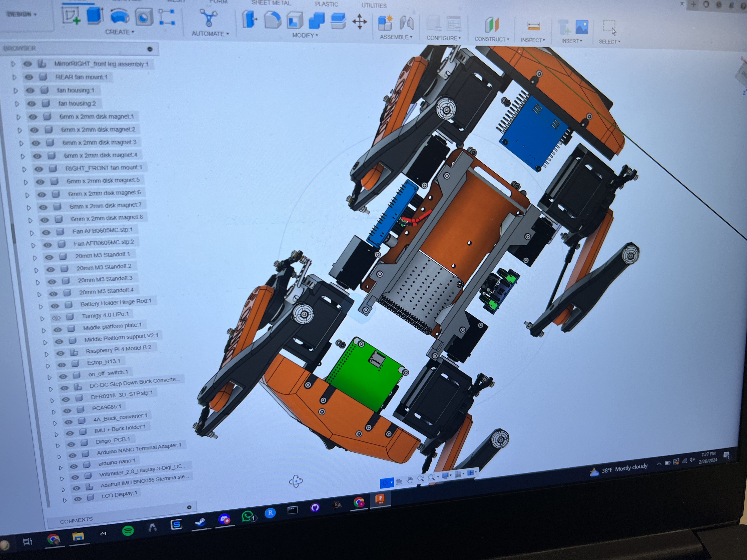
Task: Select the Offset Face tool icon
Action: coord(338,21)
